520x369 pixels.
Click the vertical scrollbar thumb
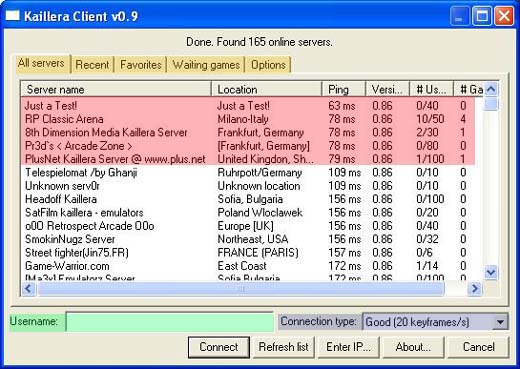point(491,104)
